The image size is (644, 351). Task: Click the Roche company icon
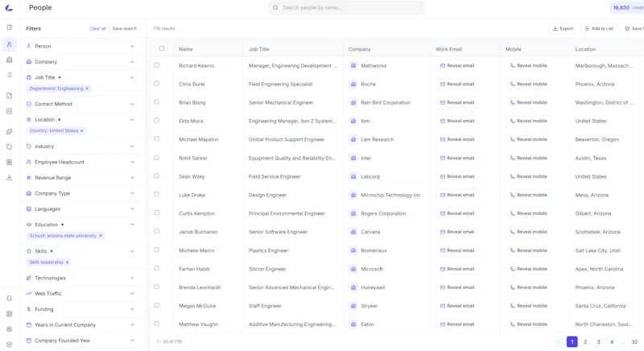pos(353,85)
